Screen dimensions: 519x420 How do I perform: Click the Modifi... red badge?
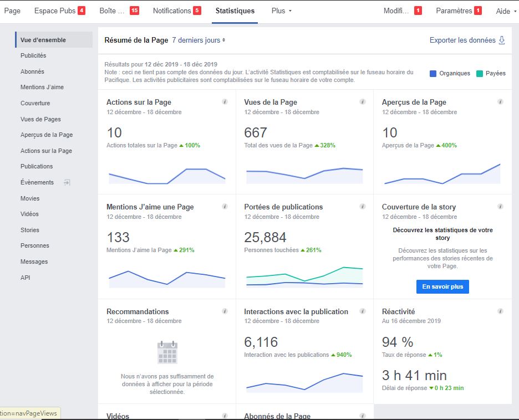418,11
